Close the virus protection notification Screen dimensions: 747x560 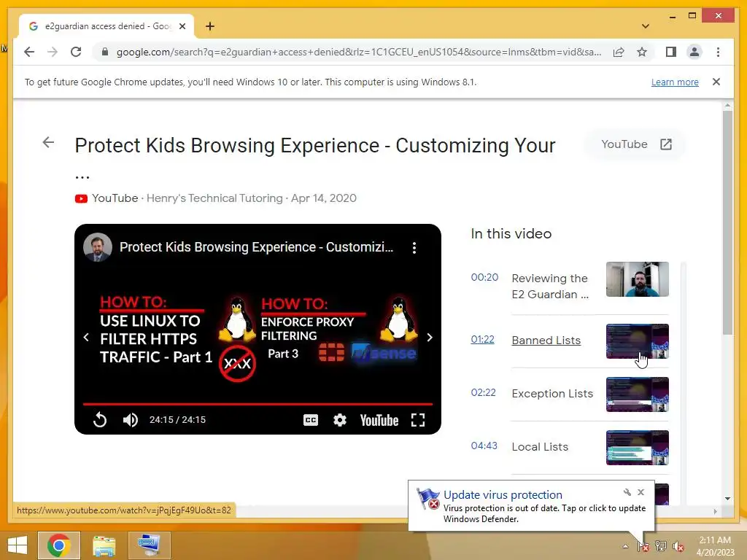tap(640, 492)
